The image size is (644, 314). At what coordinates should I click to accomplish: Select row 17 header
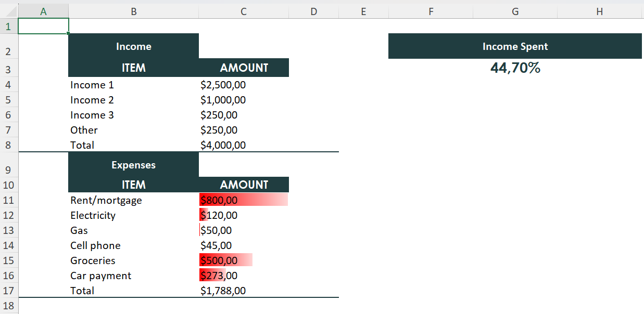pyautogui.click(x=9, y=291)
